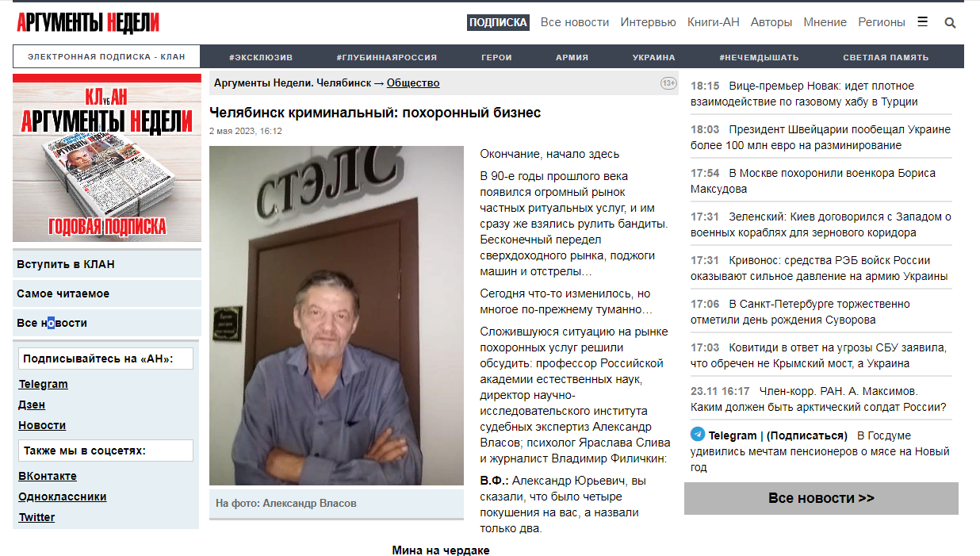Click the Telegram icon in news list

click(698, 435)
